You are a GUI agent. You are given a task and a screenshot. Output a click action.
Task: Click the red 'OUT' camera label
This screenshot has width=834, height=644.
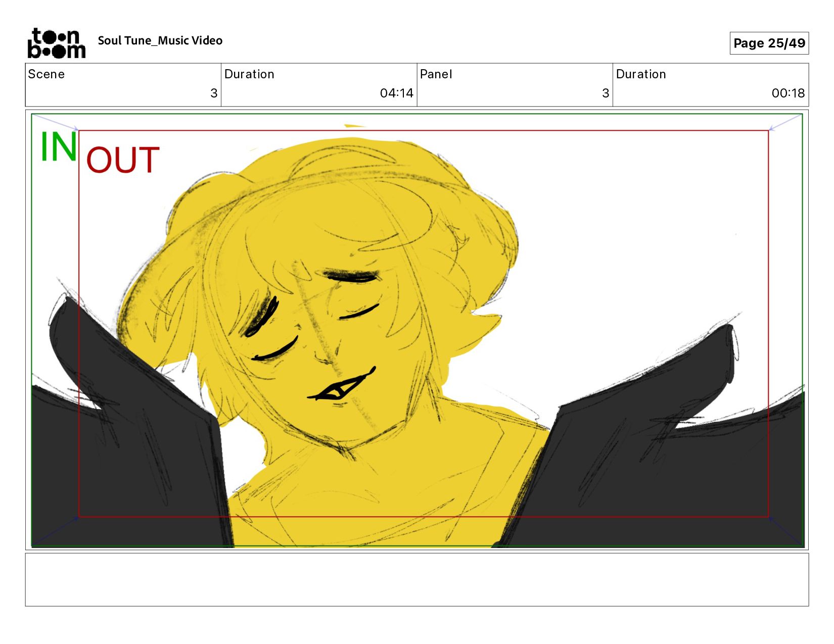(123, 160)
